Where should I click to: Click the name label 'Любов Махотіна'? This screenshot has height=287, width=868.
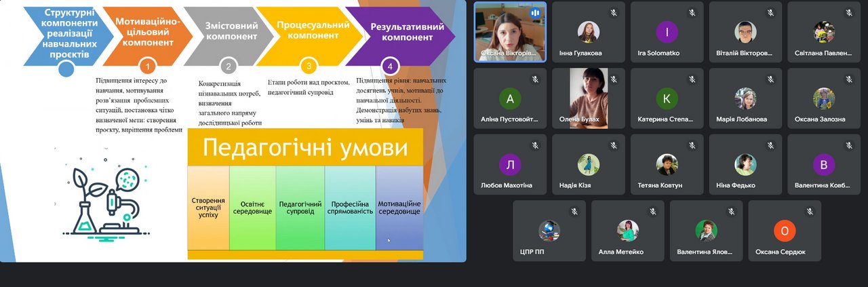tap(507, 186)
